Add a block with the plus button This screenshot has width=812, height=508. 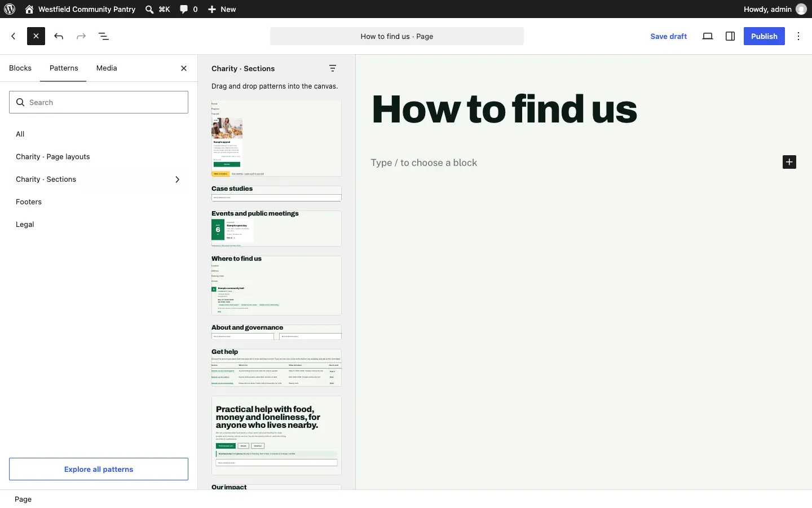coord(789,163)
